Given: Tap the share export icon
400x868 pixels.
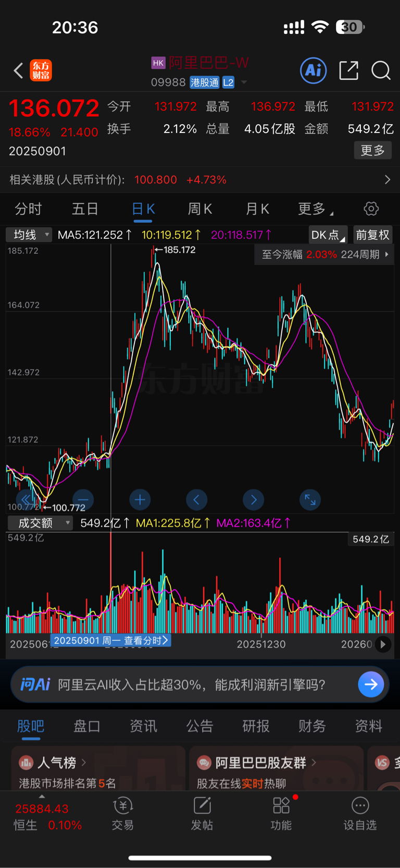Looking at the screenshot, I should [348, 70].
